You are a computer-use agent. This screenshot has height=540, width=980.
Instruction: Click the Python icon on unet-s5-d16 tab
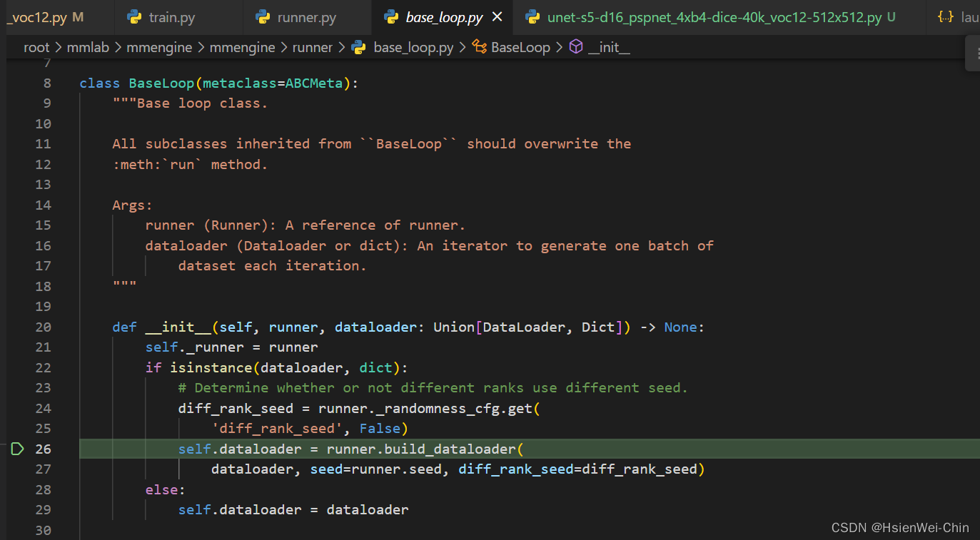pyautogui.click(x=532, y=17)
